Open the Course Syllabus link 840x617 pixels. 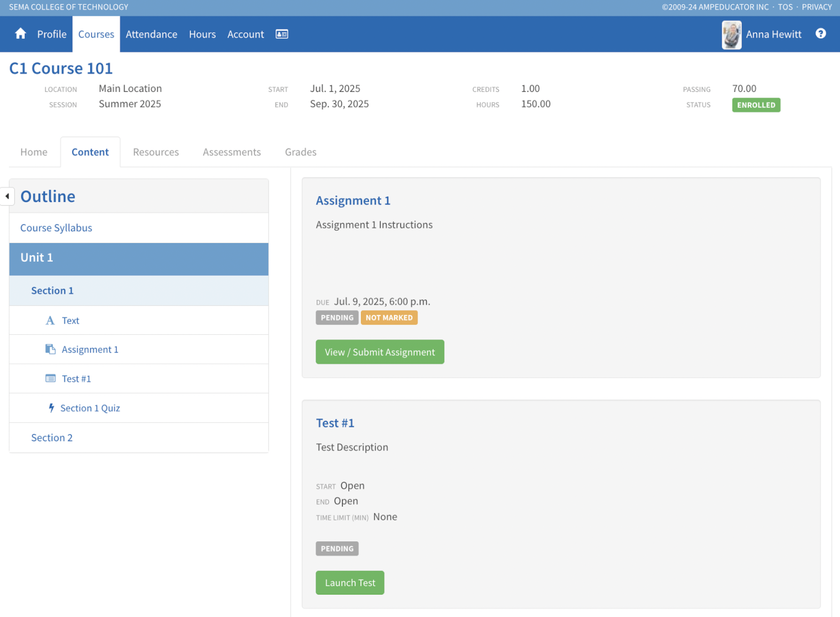56,228
